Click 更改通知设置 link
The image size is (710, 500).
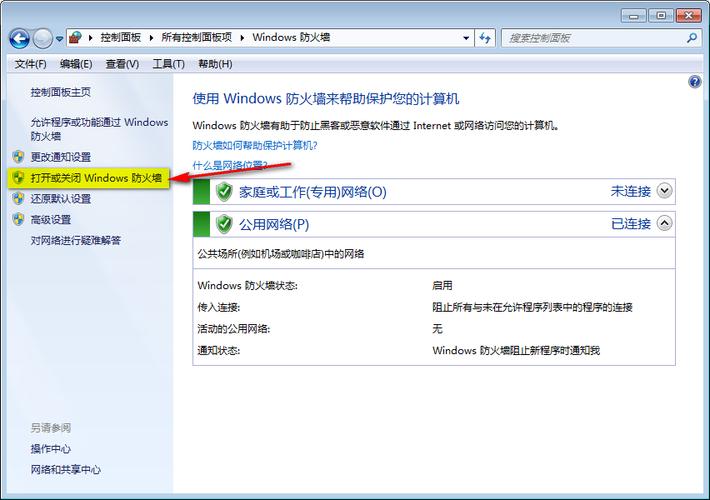[x=61, y=157]
